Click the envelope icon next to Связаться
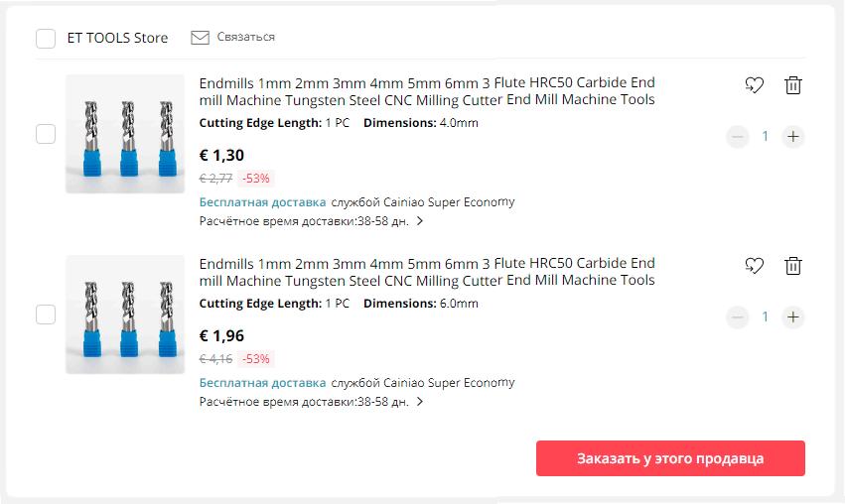This screenshot has height=504, width=845. coord(200,38)
